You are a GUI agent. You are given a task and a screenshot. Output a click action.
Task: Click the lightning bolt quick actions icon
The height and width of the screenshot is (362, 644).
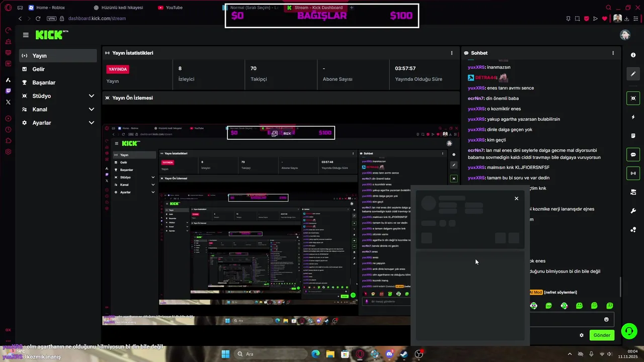pos(633,117)
